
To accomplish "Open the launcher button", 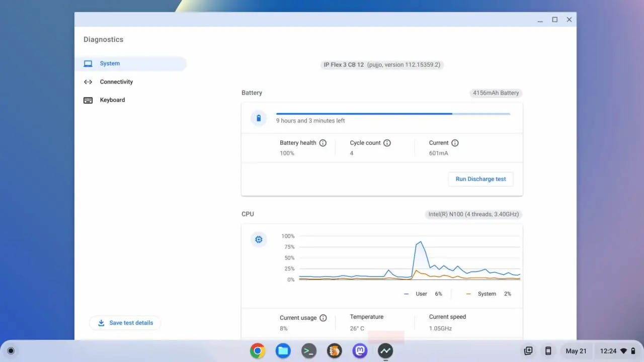I will pos(11,351).
